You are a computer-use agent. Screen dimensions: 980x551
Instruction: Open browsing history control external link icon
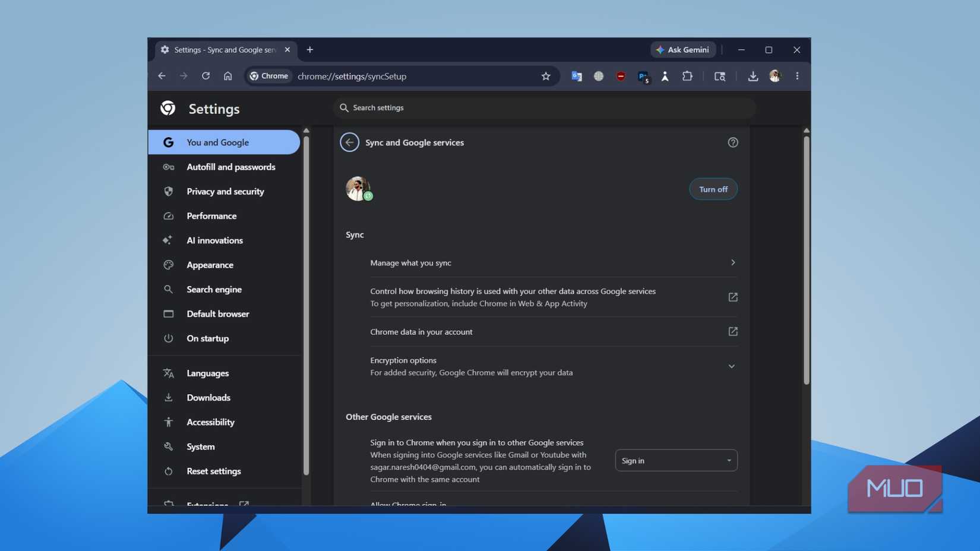pos(733,297)
